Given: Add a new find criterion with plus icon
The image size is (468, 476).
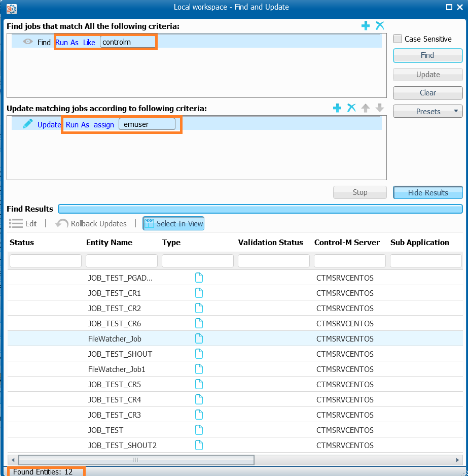Looking at the screenshot, I should (x=366, y=26).
